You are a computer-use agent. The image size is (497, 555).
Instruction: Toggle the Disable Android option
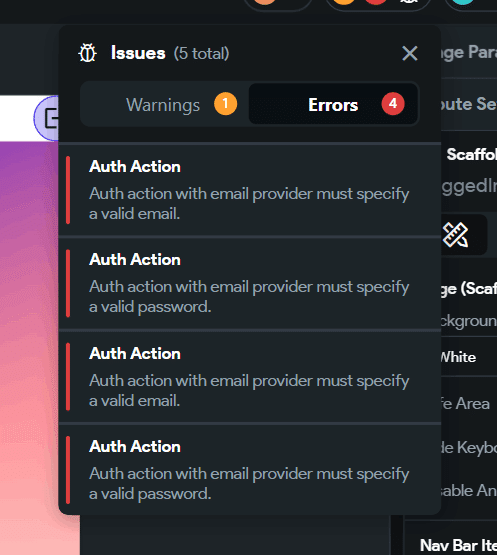(x=468, y=491)
